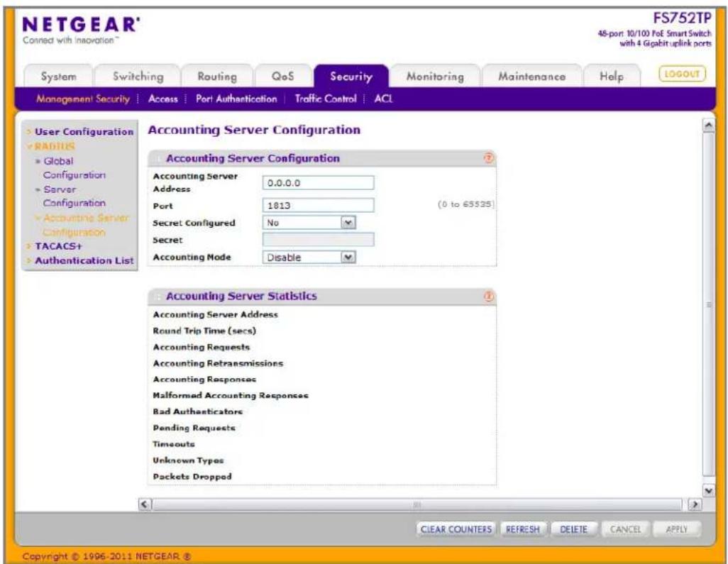
Task: Click the 'Round Trip Time (secs)' label
Action: (x=204, y=331)
